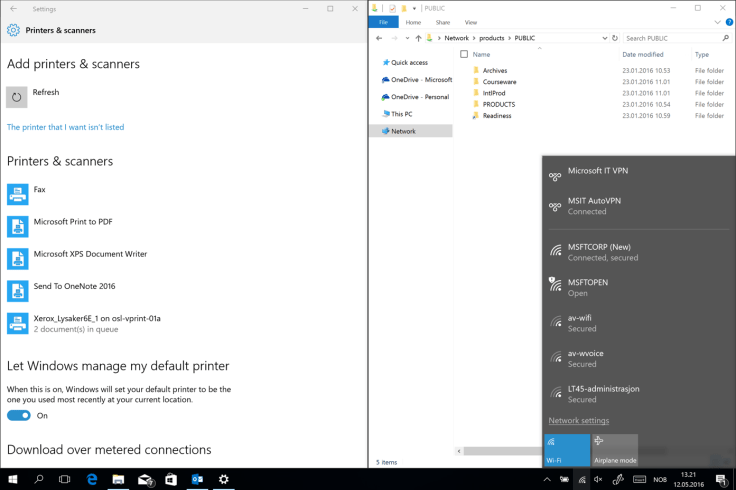Select OneDrive - Microsoft in navigation pane
Screen dimensions: 736x490
[417, 80]
